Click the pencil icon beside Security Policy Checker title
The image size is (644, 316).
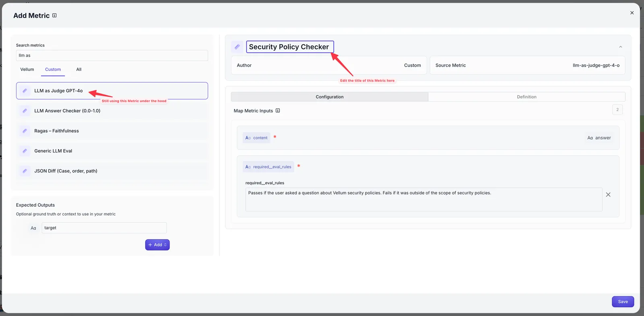coord(237,47)
